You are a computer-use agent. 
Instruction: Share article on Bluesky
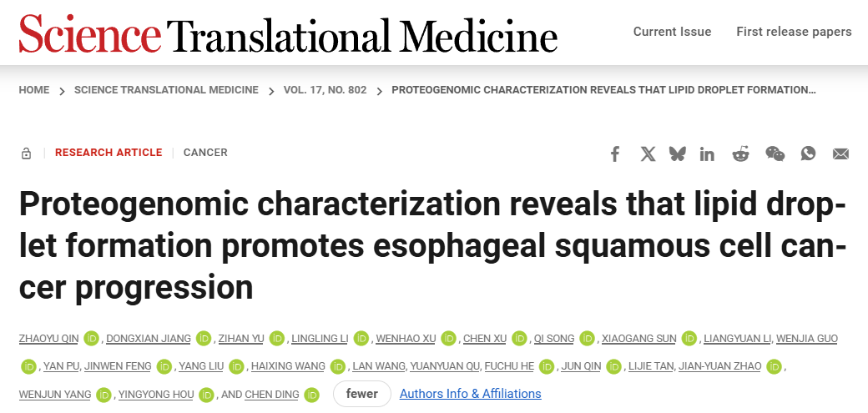point(677,154)
